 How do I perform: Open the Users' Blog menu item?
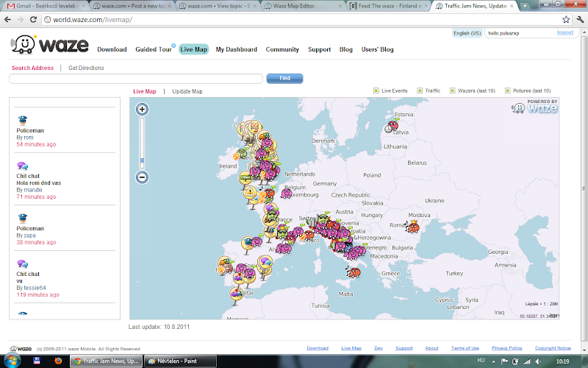pyautogui.click(x=377, y=49)
